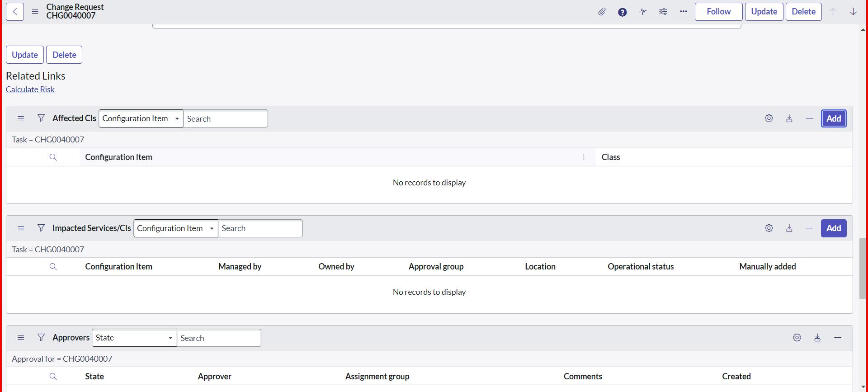Viewport: 868px width, 392px height.
Task: Open Affected CIs list menu icon
Action: [21, 118]
